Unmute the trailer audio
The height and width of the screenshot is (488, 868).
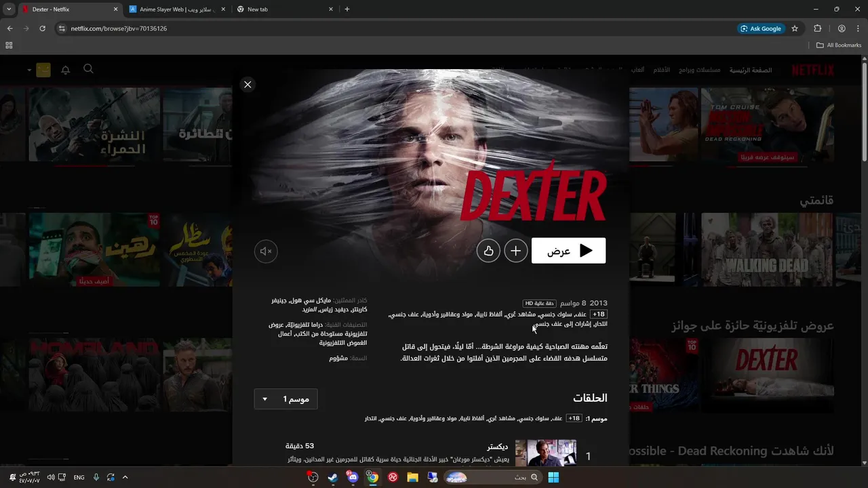pyautogui.click(x=266, y=251)
